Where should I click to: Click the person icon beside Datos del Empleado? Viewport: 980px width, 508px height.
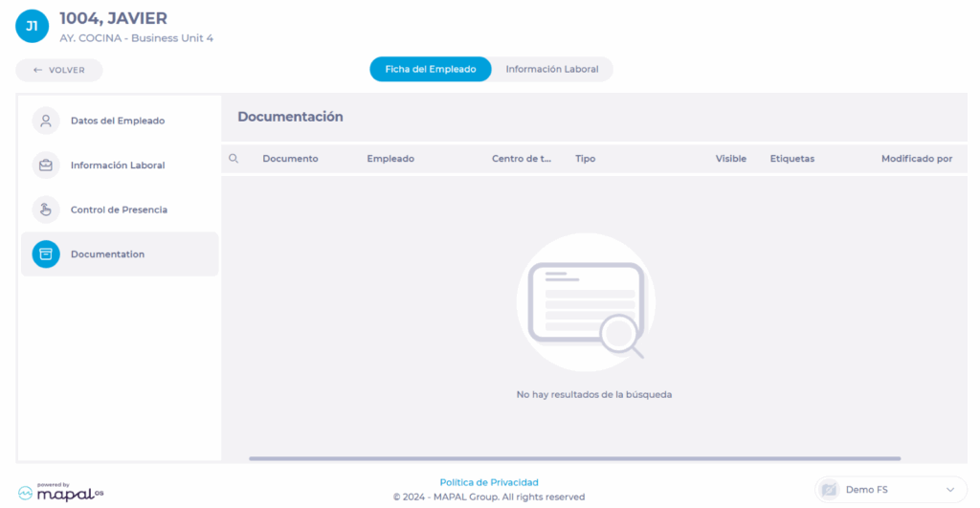click(x=46, y=121)
